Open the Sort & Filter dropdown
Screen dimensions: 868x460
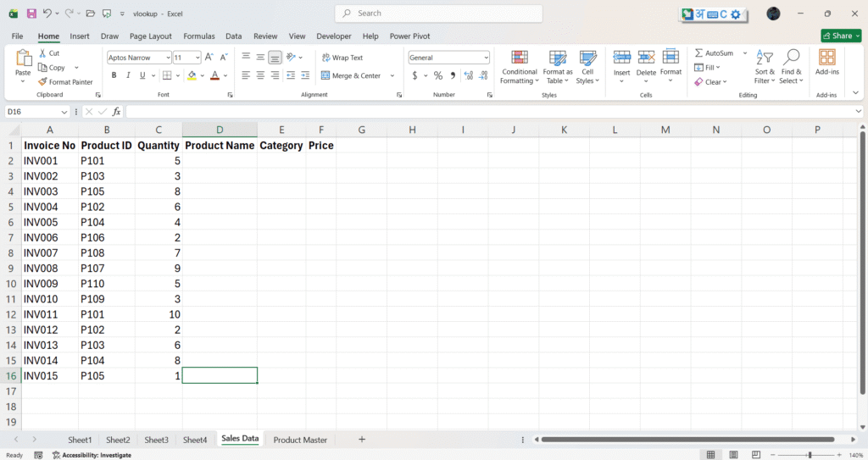click(x=765, y=67)
